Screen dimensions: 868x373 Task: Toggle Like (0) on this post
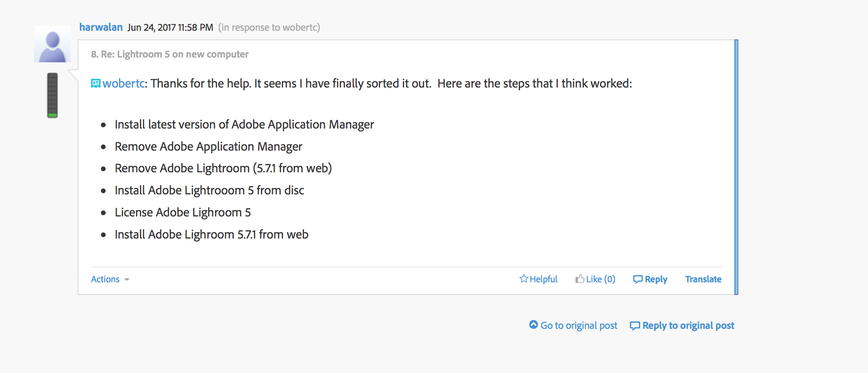pyautogui.click(x=600, y=279)
